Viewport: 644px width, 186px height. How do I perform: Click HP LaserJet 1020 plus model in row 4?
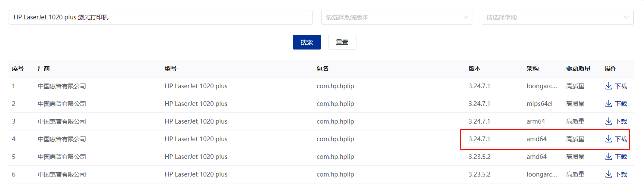point(196,139)
